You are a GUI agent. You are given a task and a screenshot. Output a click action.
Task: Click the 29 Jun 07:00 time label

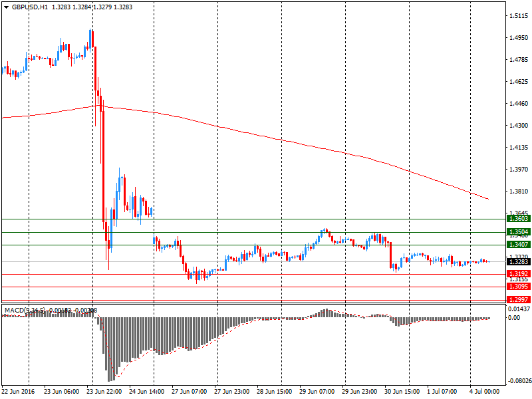click(317, 392)
